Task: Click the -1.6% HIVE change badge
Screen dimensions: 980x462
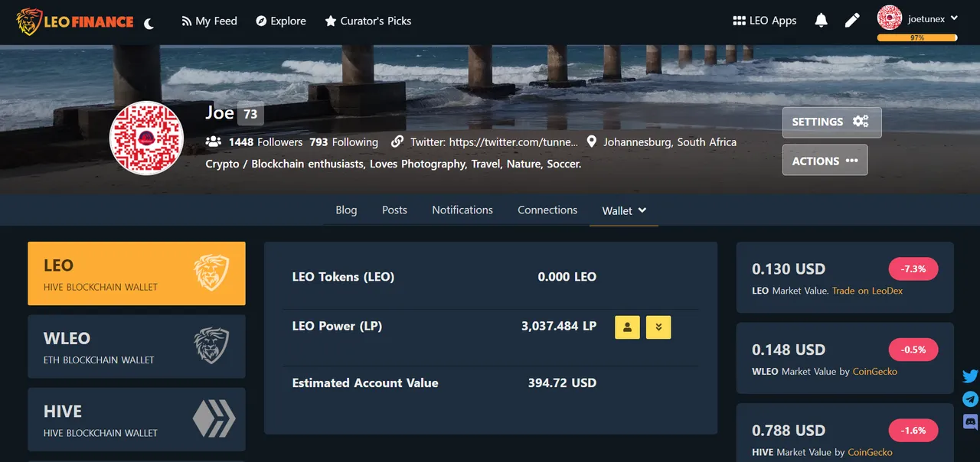Action: (x=913, y=431)
